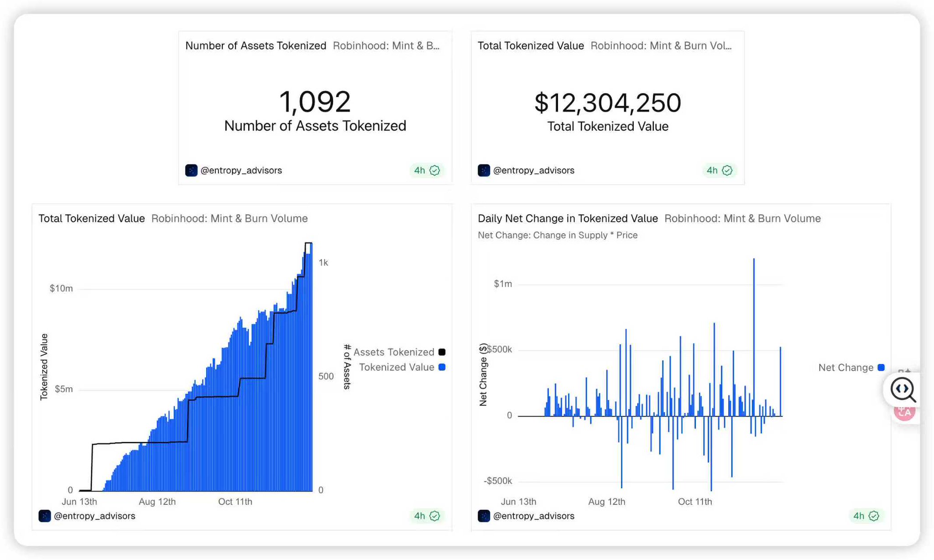Screen dimensions: 934x560
Task: Toggle the Tokenized Value legend series
Action: 397,367
